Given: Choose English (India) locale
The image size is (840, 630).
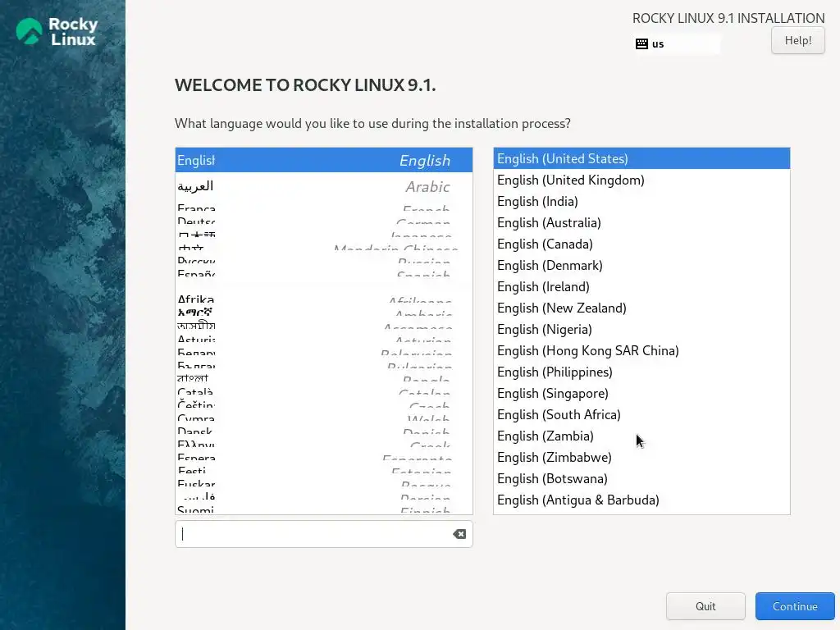Looking at the screenshot, I should (641, 202).
